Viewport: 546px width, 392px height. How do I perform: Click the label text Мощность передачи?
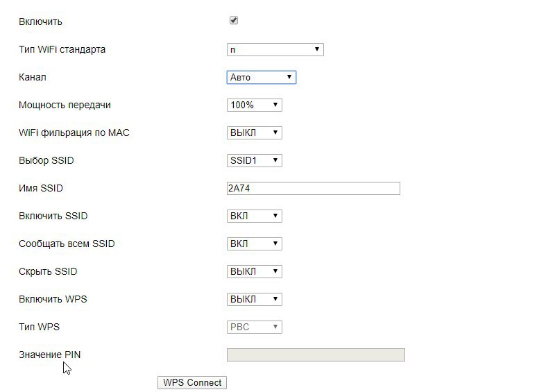(65, 105)
